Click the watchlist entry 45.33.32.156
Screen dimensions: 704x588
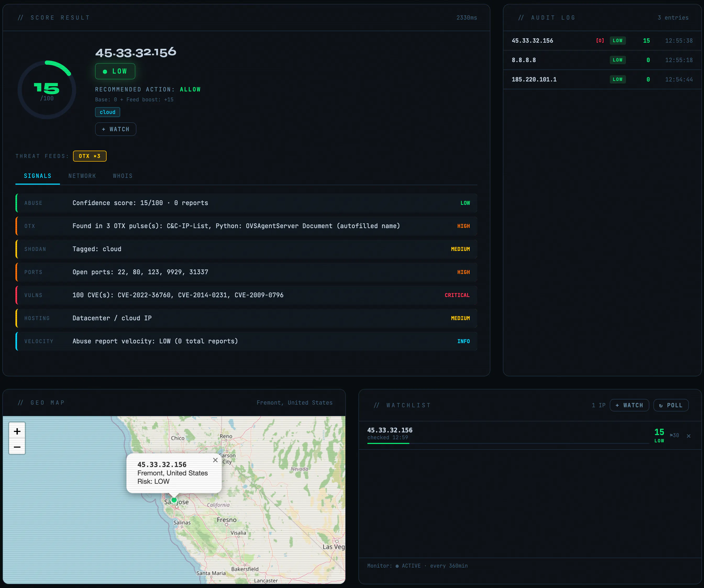click(530, 435)
